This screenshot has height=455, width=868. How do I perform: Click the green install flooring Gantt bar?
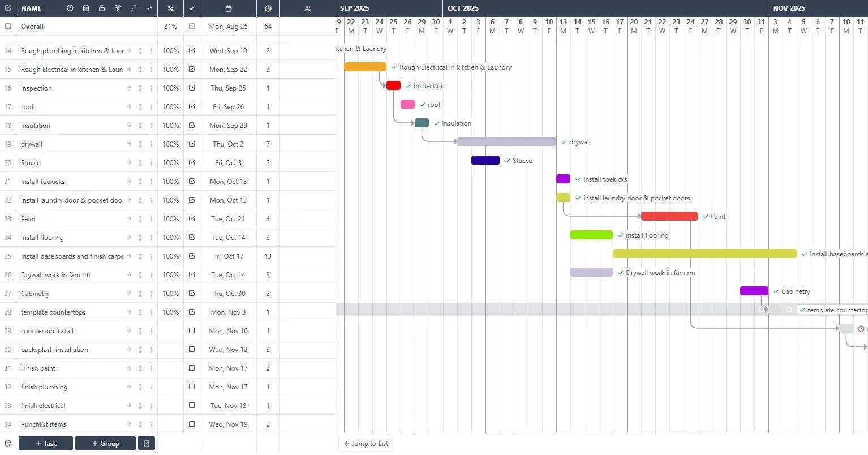point(591,235)
